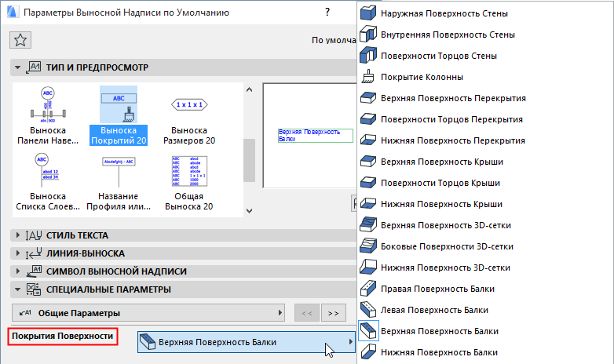The image size is (614, 364).
Task: Select Выноска Покрытий 20 label type
Action: pos(119,115)
